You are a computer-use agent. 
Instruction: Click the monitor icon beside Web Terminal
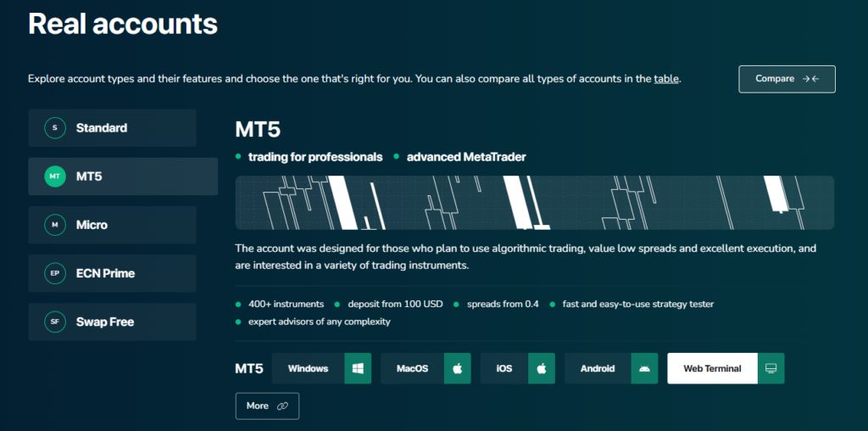[x=771, y=368]
